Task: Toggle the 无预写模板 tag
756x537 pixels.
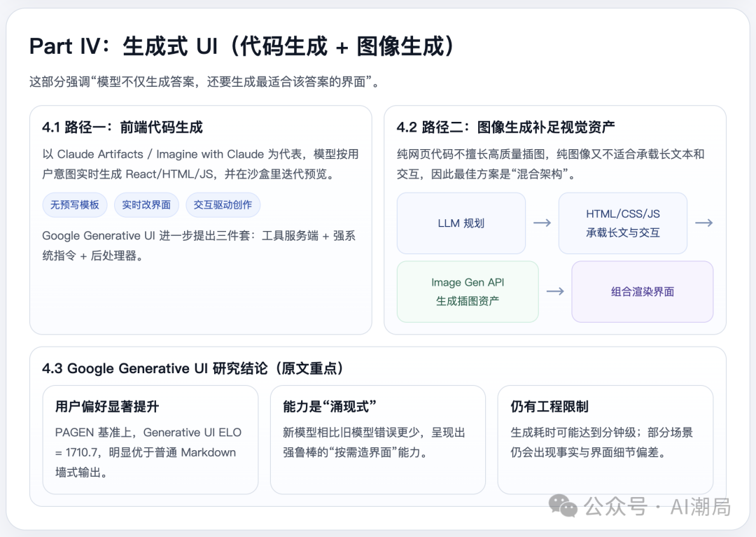Action: point(74,204)
